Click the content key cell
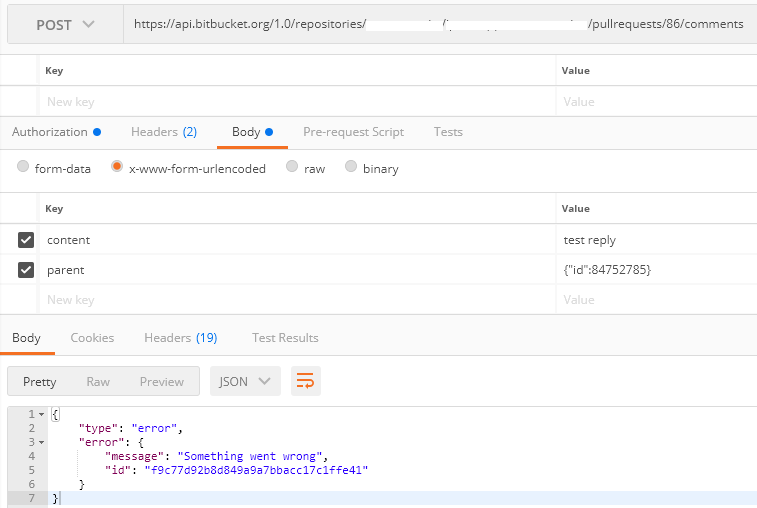The width and height of the screenshot is (757, 508). click(x=297, y=240)
